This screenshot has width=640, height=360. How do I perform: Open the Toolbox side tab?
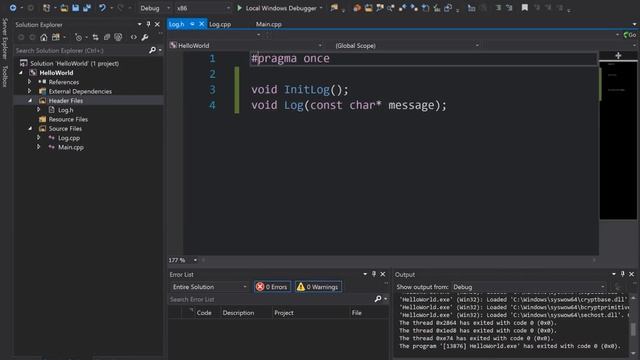(4, 76)
